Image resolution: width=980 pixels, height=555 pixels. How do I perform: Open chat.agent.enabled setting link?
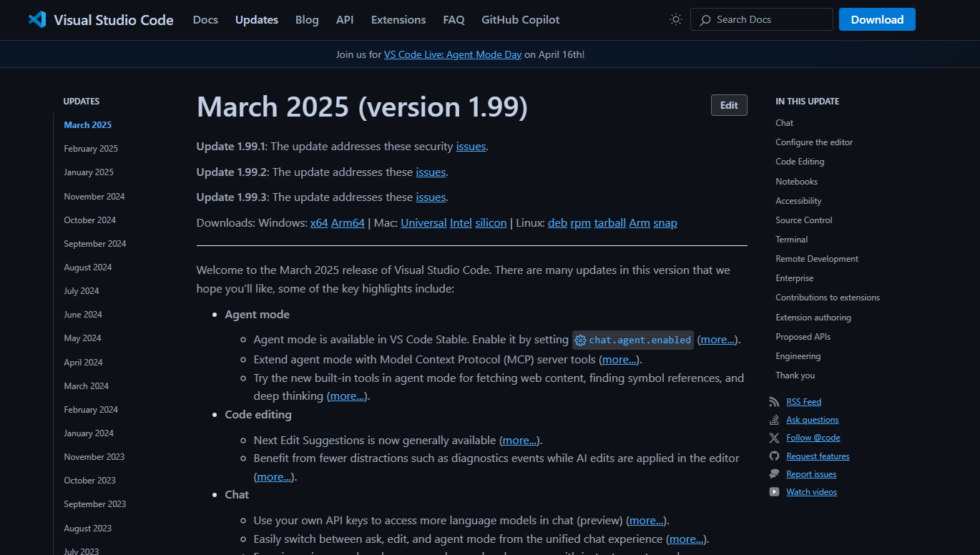coord(633,340)
